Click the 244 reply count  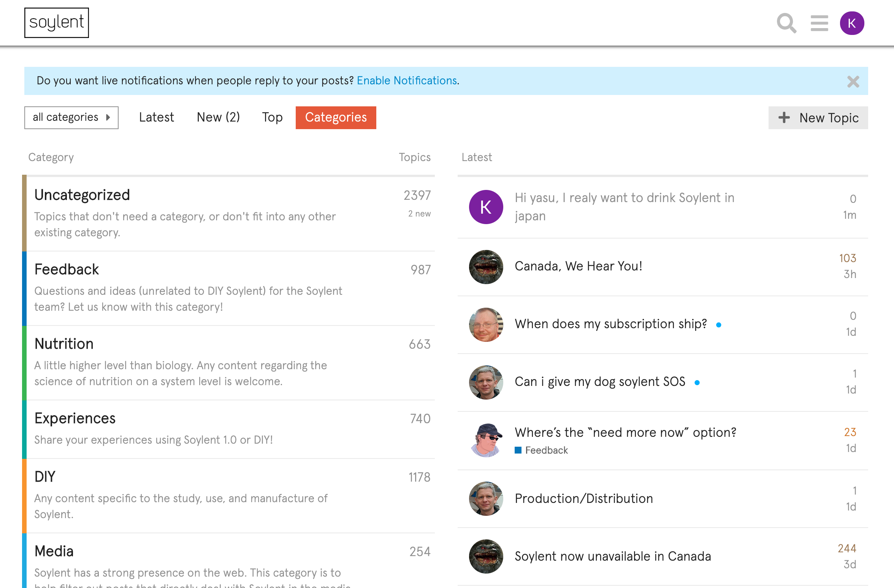click(x=847, y=548)
